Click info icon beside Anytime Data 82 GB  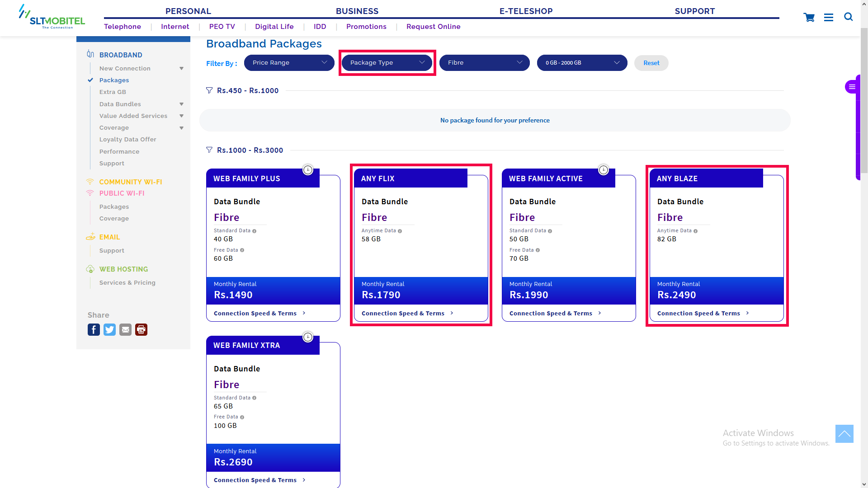tap(695, 231)
